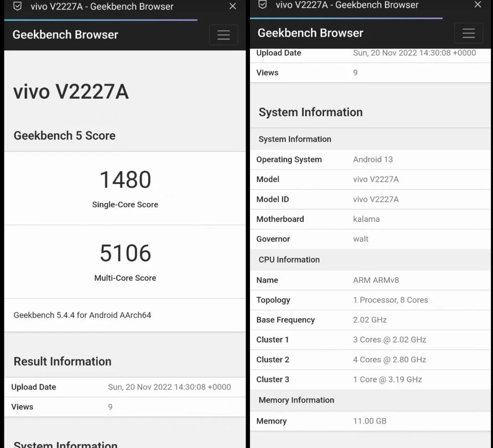Close the left vivo V2227A tab

[x=233, y=6]
